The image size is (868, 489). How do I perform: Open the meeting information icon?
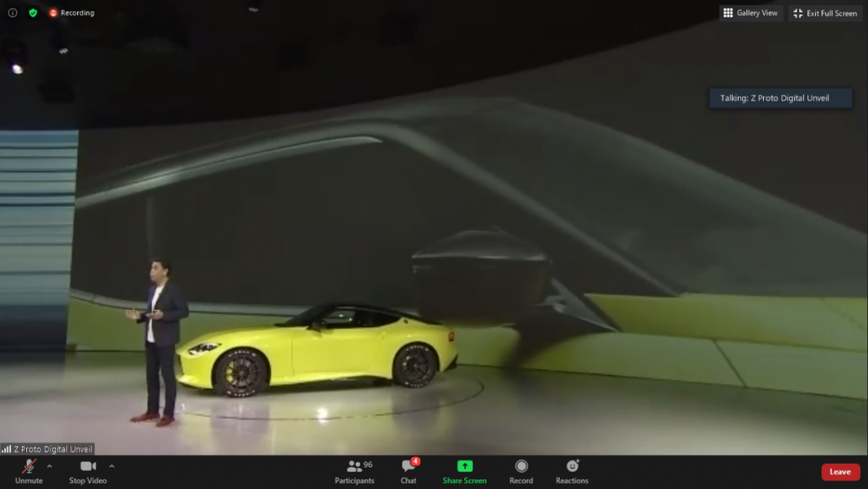point(12,13)
